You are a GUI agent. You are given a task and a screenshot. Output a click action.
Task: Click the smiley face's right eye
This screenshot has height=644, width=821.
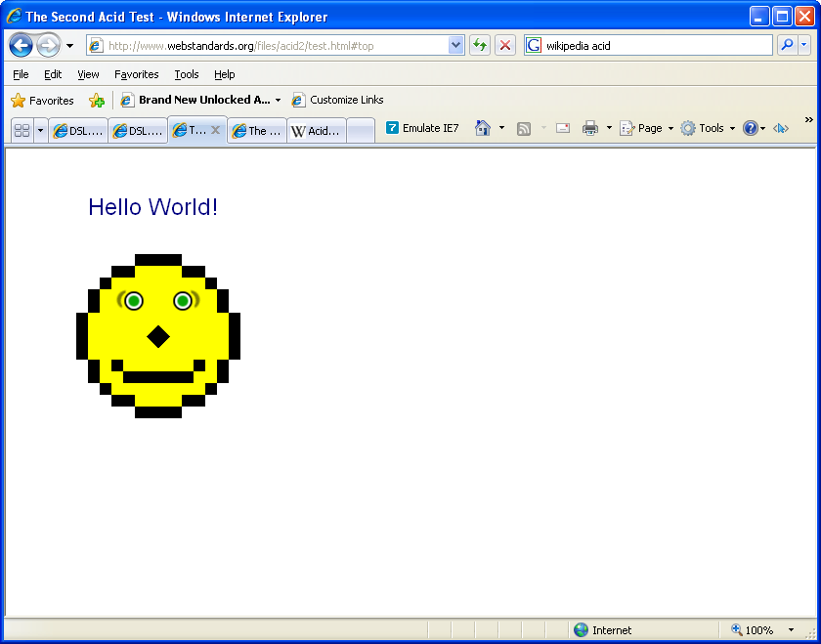click(183, 301)
